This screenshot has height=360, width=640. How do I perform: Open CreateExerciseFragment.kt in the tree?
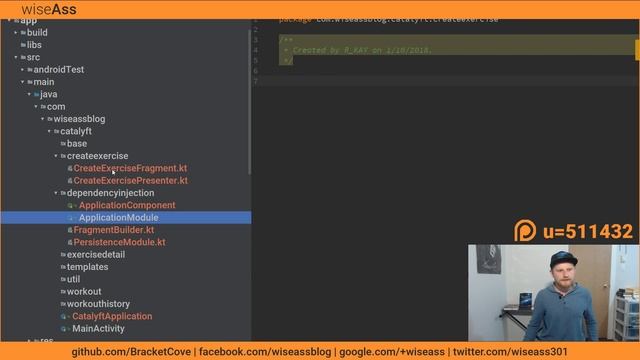click(x=130, y=168)
